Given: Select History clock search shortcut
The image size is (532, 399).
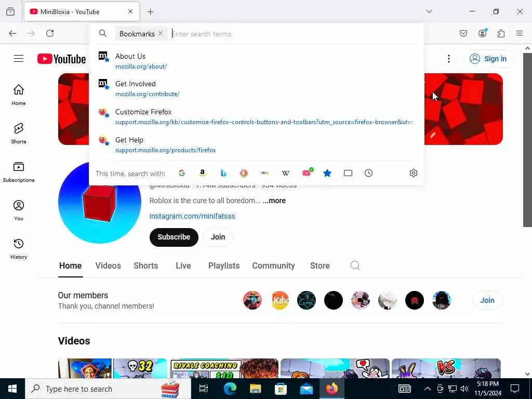Looking at the screenshot, I should pos(368,173).
